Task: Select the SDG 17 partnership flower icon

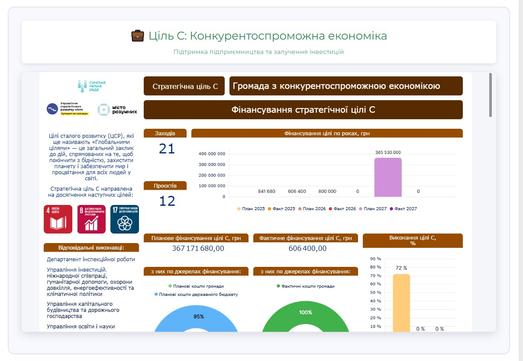Action: click(x=125, y=219)
